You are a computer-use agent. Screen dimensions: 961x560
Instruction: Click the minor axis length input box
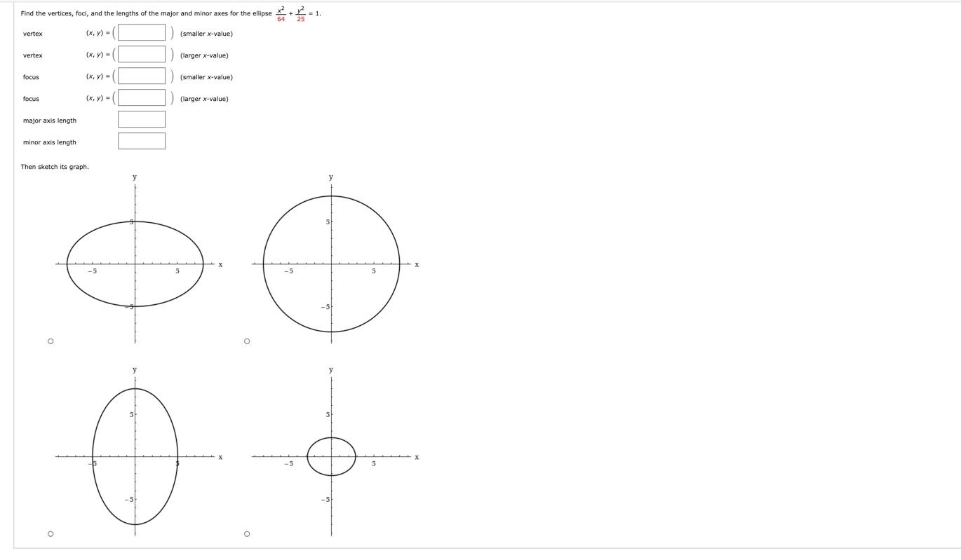tap(140, 141)
